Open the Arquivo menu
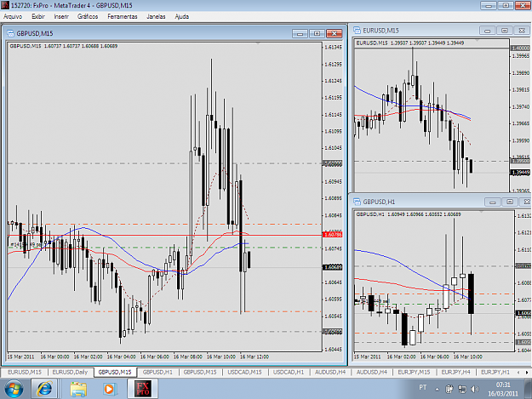 point(13,16)
